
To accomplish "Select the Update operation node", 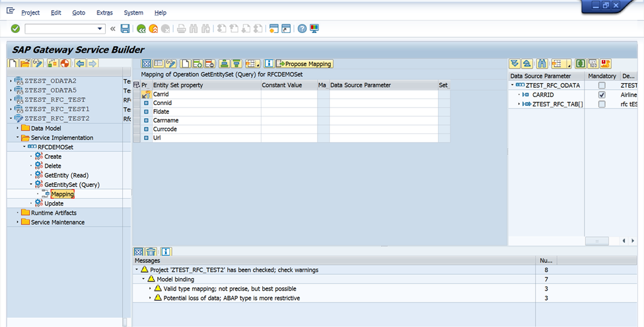I will (54, 203).
